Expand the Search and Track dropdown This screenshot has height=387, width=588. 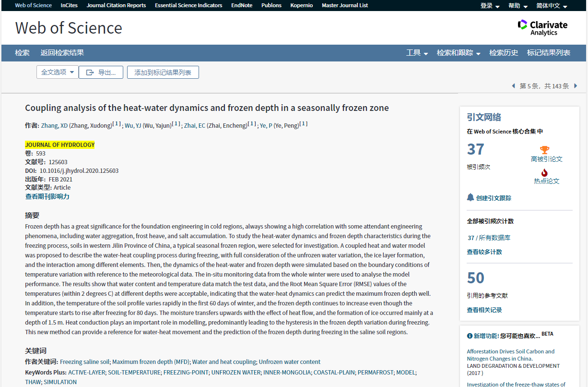click(458, 53)
